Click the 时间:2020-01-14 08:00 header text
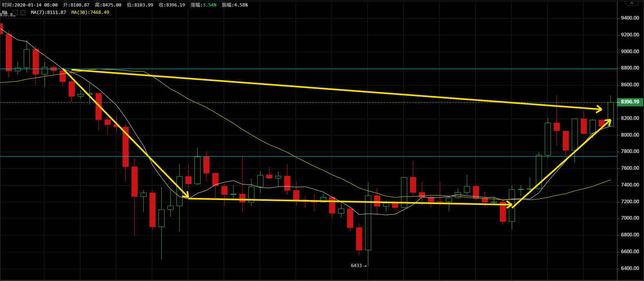This screenshot has height=281, width=644. pyautogui.click(x=30, y=5)
